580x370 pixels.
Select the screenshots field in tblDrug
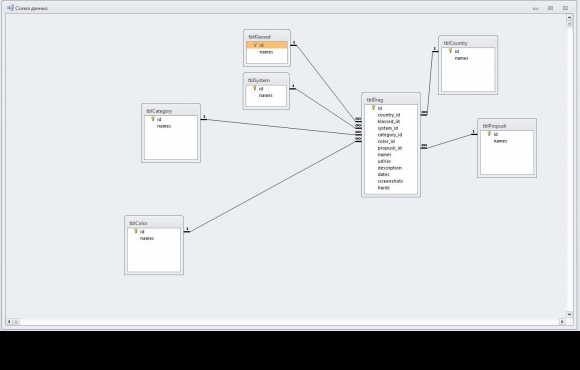tap(390, 181)
